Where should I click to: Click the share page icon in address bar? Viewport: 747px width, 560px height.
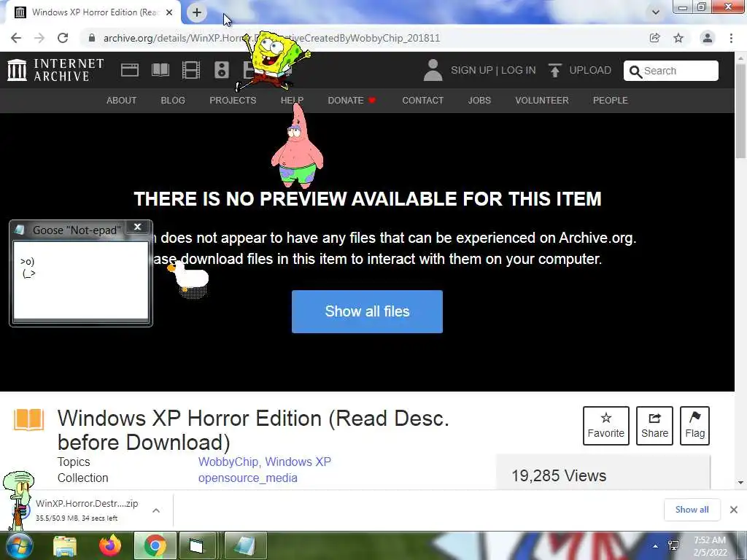[x=654, y=38]
